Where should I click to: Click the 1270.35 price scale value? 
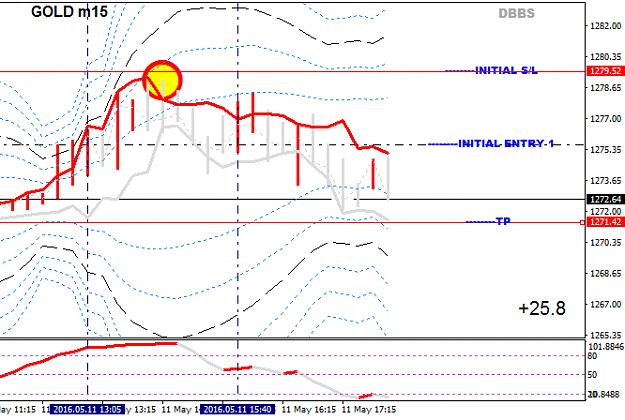(605, 243)
